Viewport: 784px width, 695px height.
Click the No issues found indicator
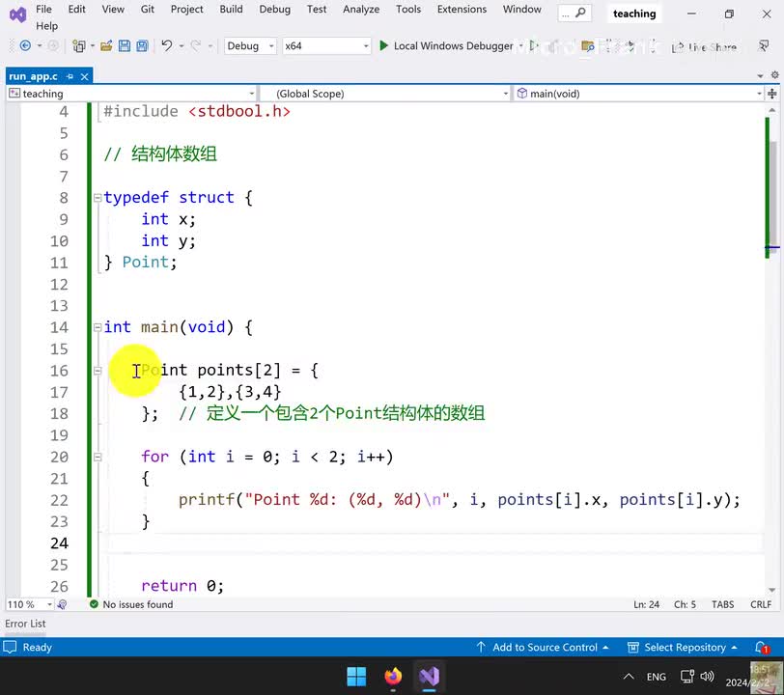click(131, 604)
